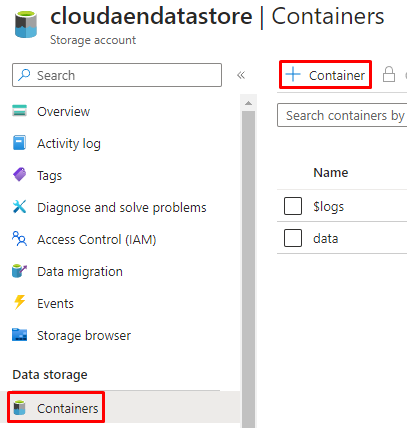Screen dimensions: 407x428
Task: Click the Access Control (IAM) icon
Action: coord(19,239)
